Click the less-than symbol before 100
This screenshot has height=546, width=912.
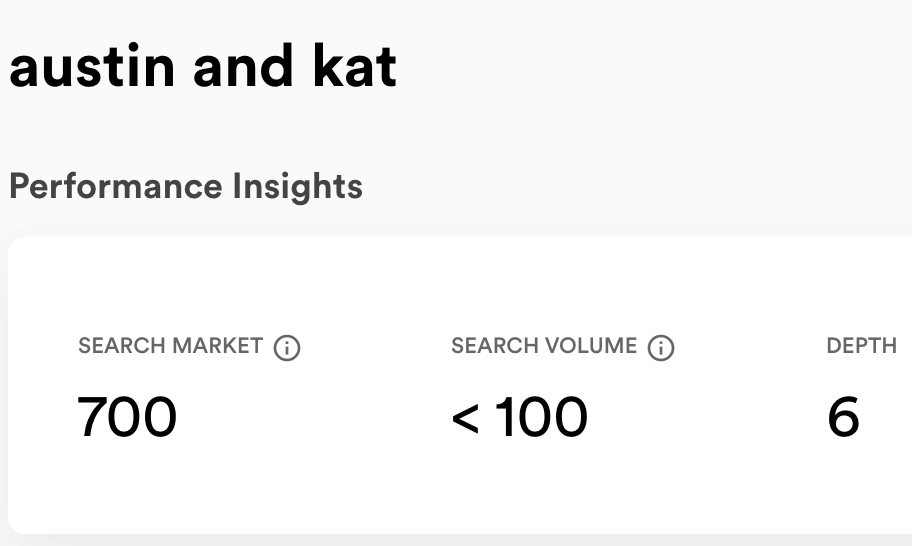tap(465, 419)
